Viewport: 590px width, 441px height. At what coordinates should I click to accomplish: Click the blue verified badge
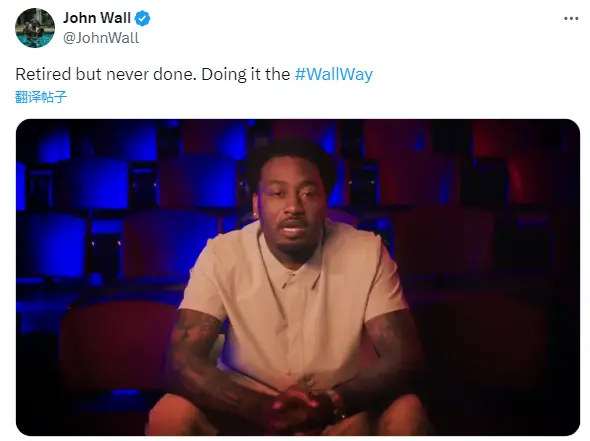pyautogui.click(x=143, y=18)
